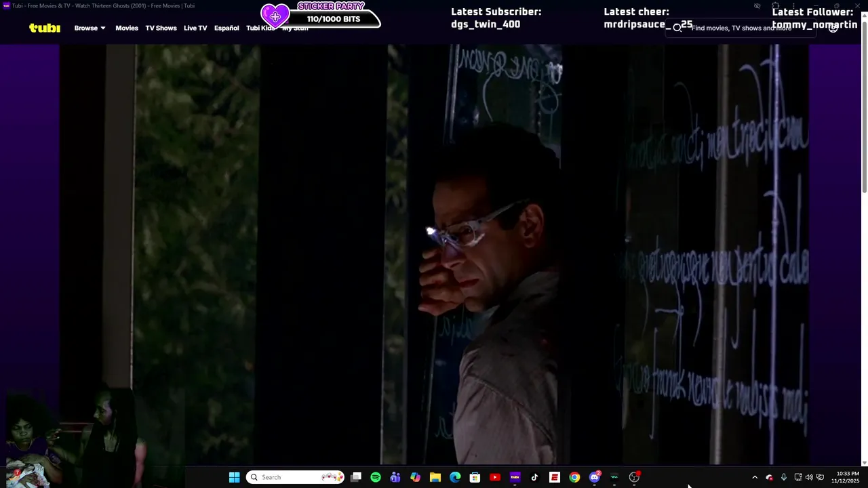Open File Explorer from the taskbar

(435, 477)
